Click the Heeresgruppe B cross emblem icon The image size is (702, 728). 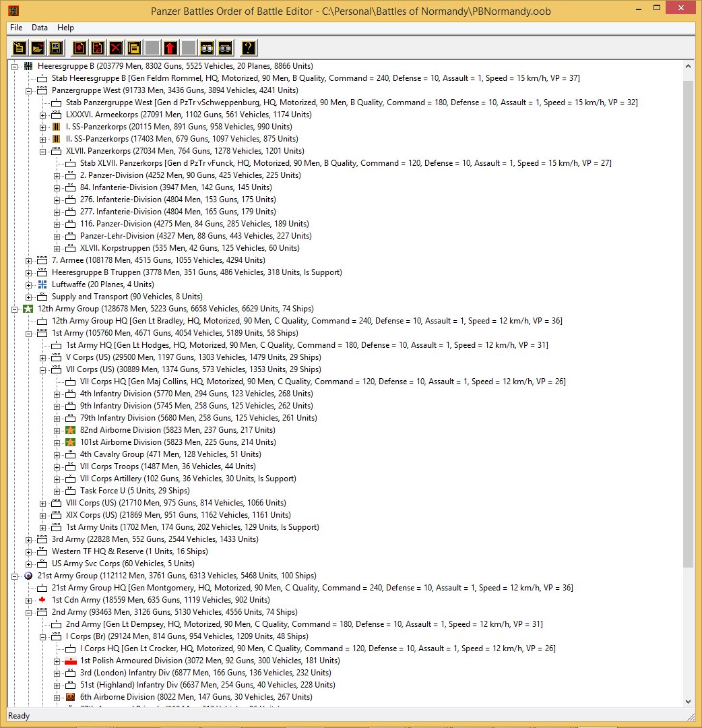[x=28, y=66]
